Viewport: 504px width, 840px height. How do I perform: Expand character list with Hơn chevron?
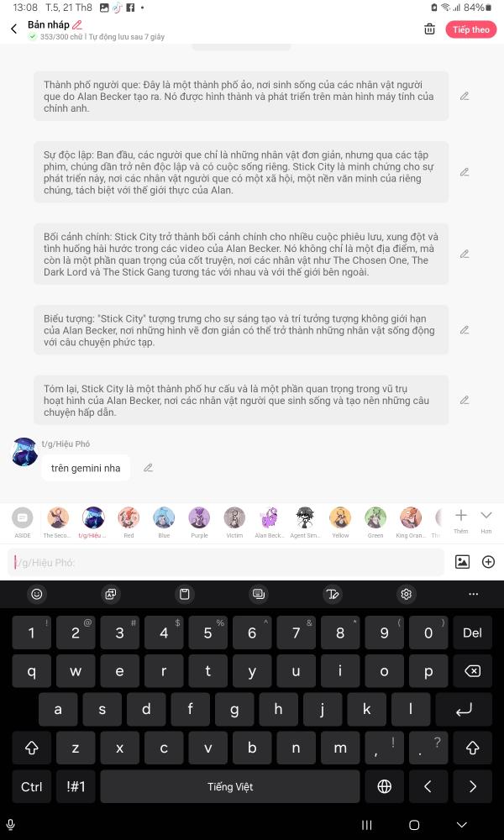click(486, 520)
